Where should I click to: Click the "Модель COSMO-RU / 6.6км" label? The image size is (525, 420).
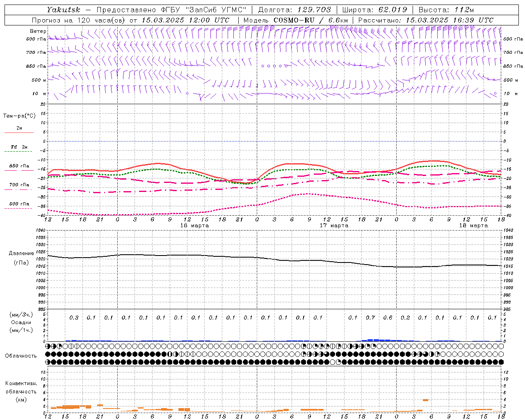pyautogui.click(x=295, y=20)
